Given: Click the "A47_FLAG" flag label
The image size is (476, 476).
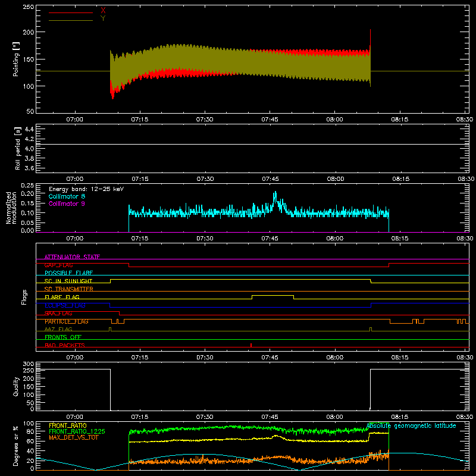Looking at the screenshot, I should point(58,329).
